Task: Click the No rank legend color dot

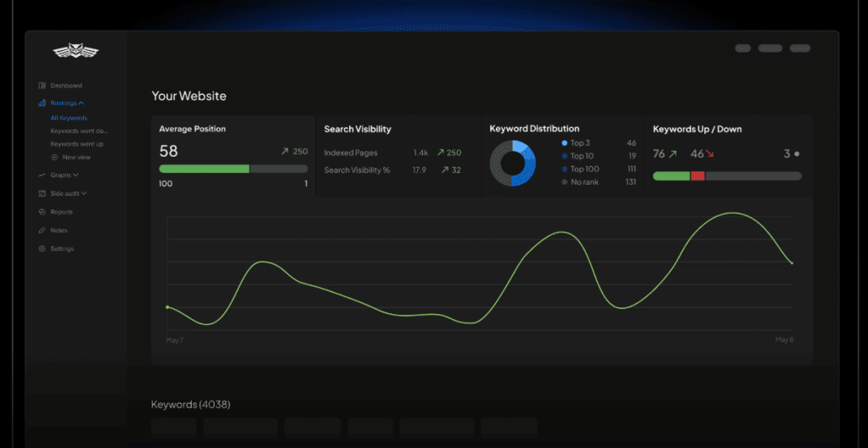Action: pos(565,182)
